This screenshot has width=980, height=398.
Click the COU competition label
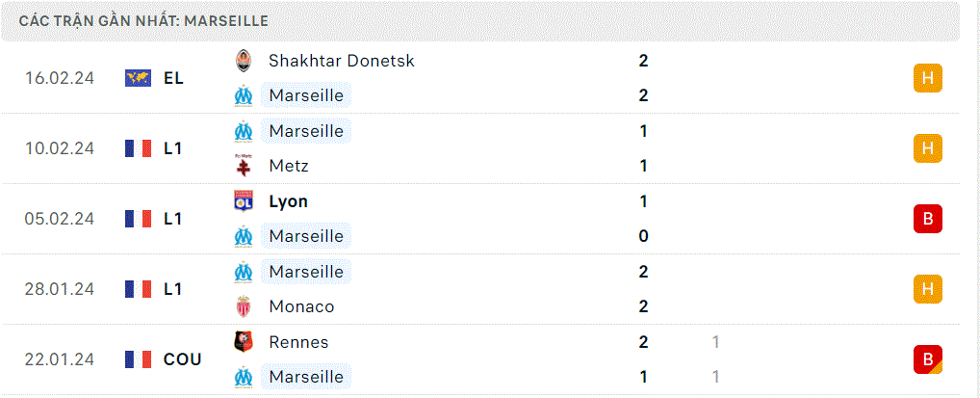point(183,359)
